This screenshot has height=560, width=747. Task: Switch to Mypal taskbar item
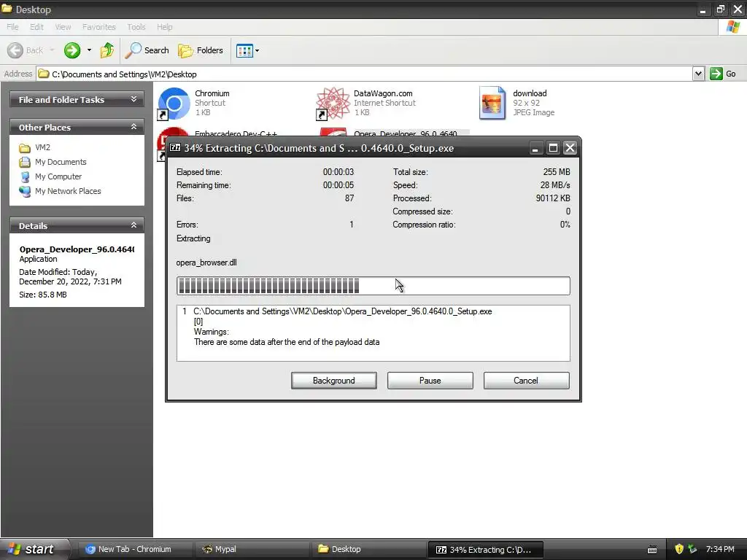tap(251, 549)
